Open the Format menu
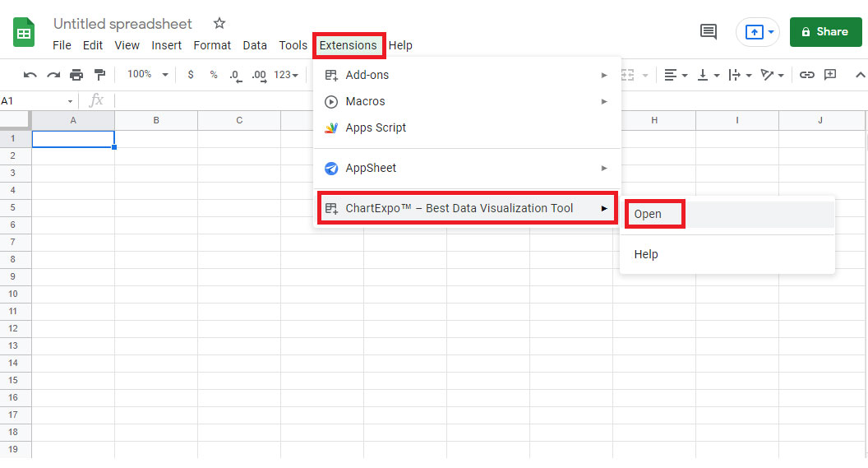Screen dimensions: 868x468 pyautogui.click(x=212, y=45)
